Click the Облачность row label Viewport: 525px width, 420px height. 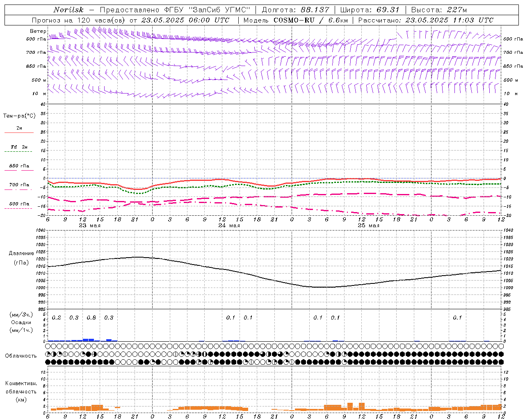[x=21, y=356]
